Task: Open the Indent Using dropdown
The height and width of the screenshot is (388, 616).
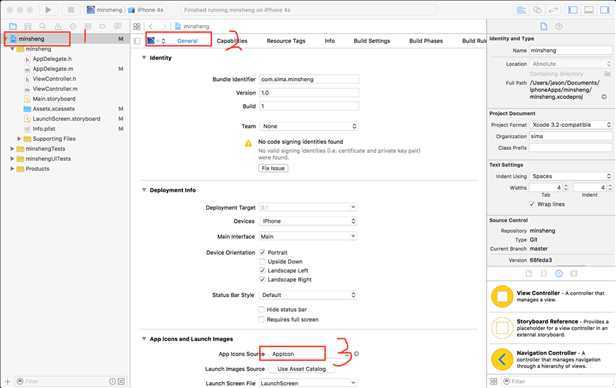Action: [x=571, y=176]
